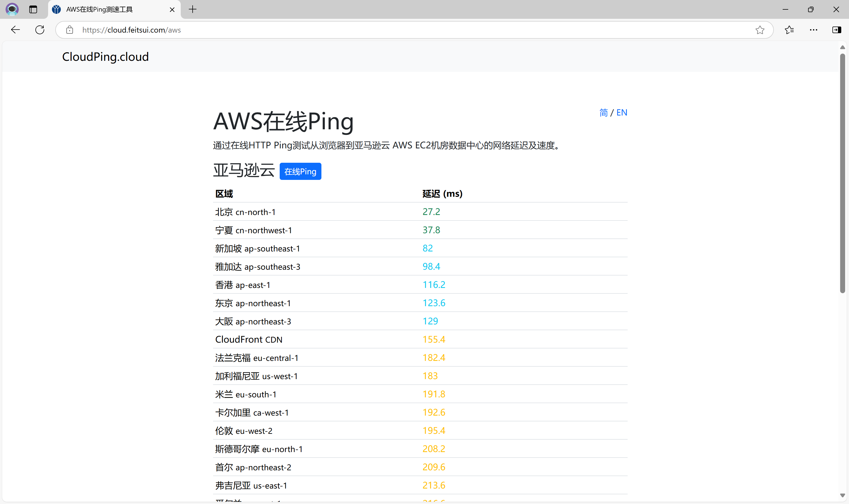849x504 pixels.
Task: Add page to favorites star
Action: coord(760,30)
